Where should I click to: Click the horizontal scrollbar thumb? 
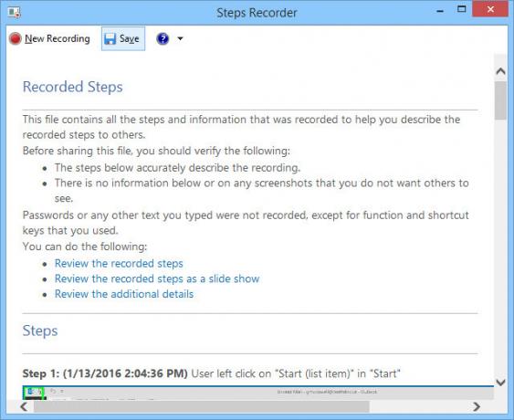(x=201, y=407)
